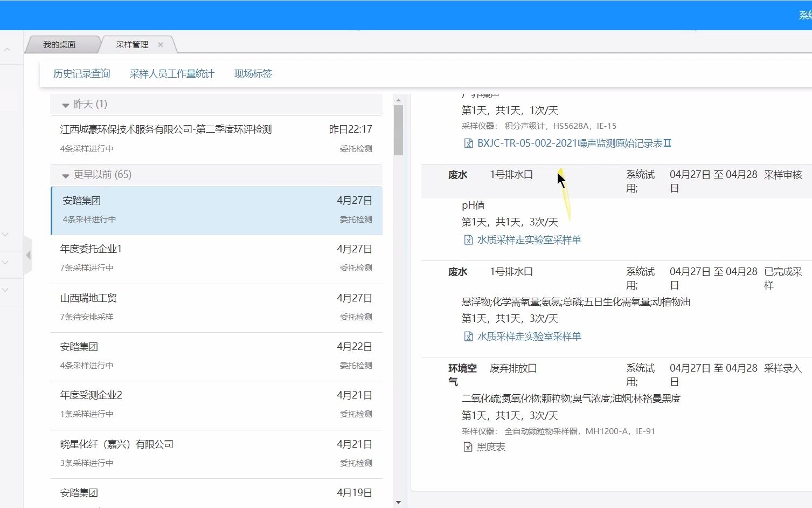Click the noise record file icon
Screen dimensions: 812x508
click(x=468, y=143)
